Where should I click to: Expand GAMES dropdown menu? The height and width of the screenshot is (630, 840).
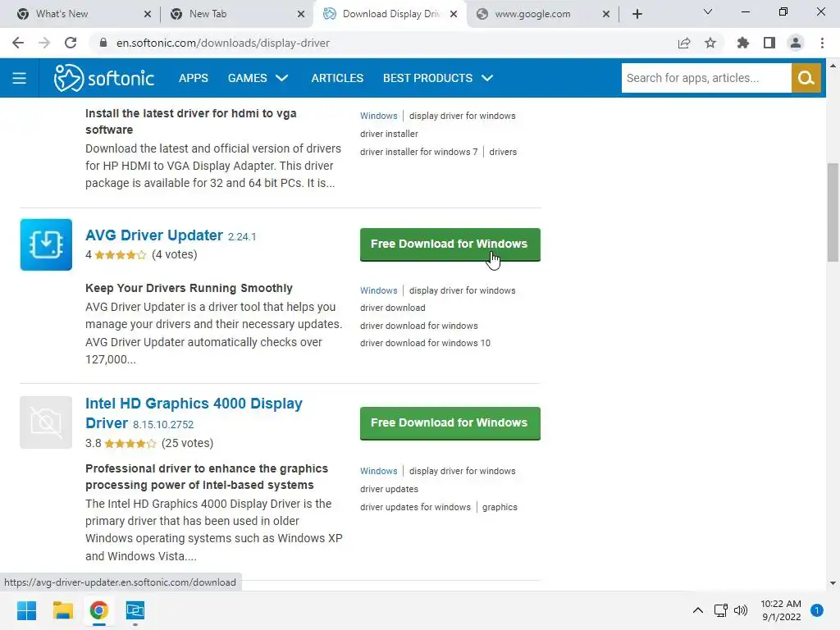(258, 78)
